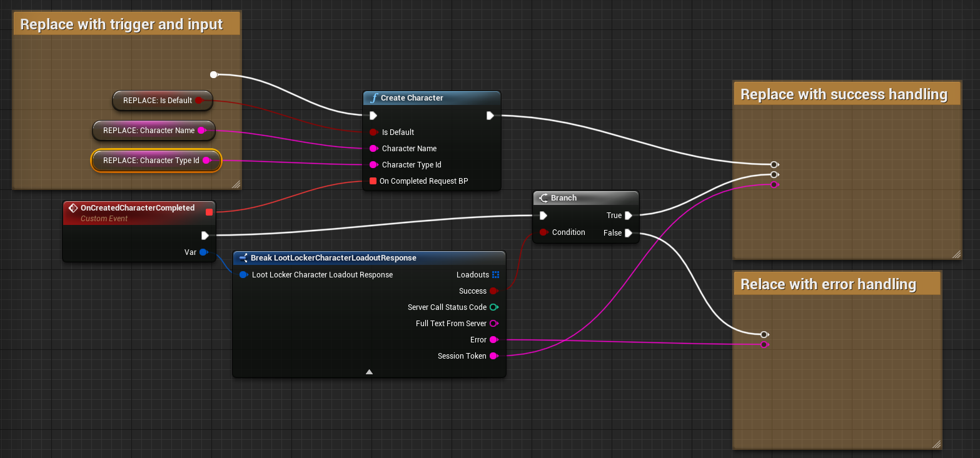This screenshot has height=458, width=980.
Task: Select the 'Replace with success handling' comment title
Action: (844, 94)
